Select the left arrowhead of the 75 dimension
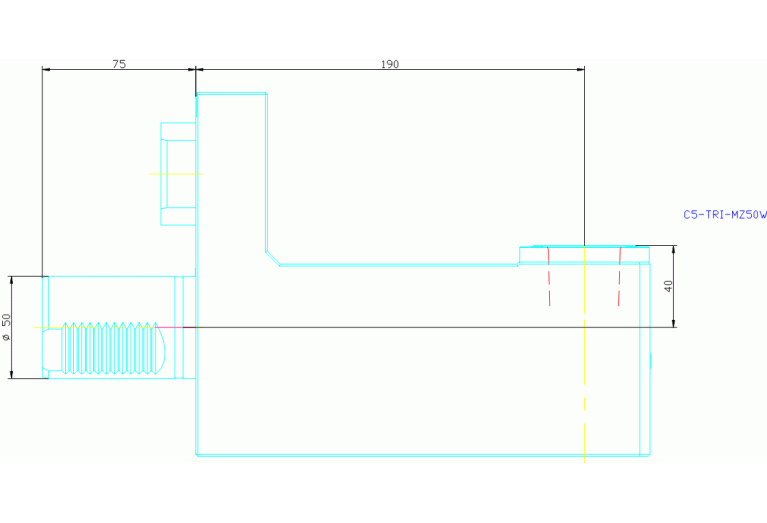767x523 pixels. (46, 70)
